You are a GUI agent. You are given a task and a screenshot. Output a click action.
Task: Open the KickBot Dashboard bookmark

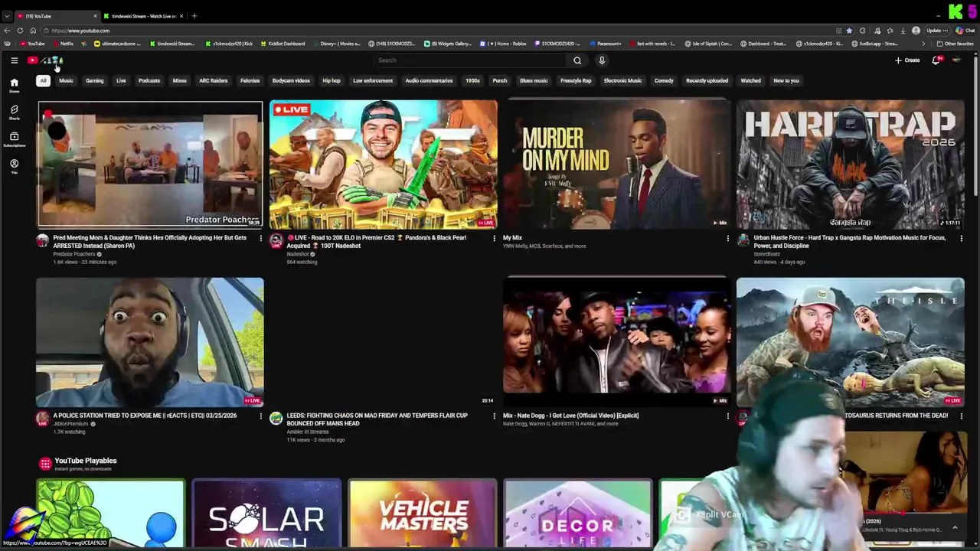pos(283,44)
